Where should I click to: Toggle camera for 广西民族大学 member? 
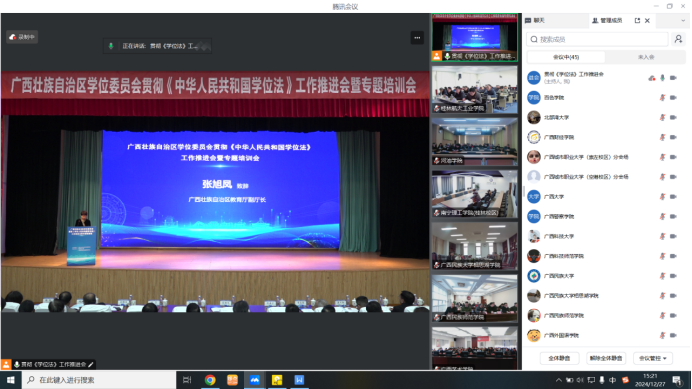pyautogui.click(x=673, y=276)
